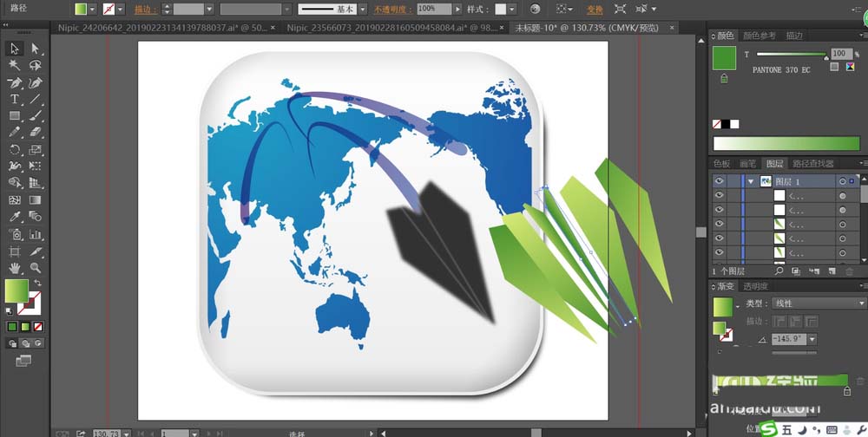Click the locate object magnifier in Layers panel
868x437 pixels.
click(779, 271)
